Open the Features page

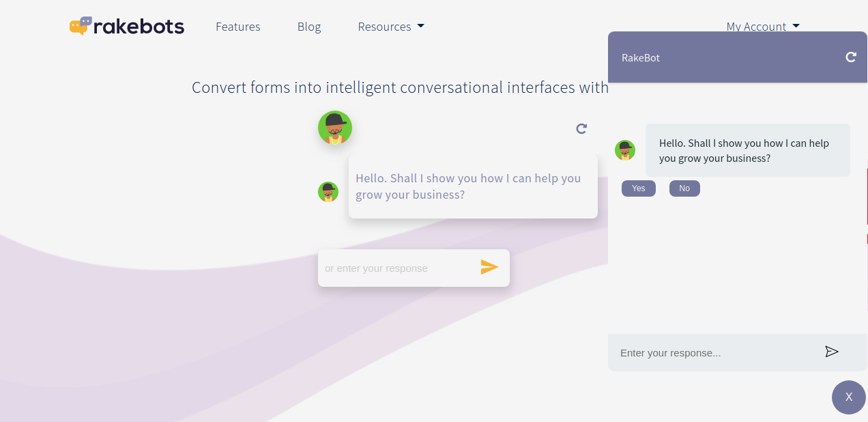(x=238, y=27)
